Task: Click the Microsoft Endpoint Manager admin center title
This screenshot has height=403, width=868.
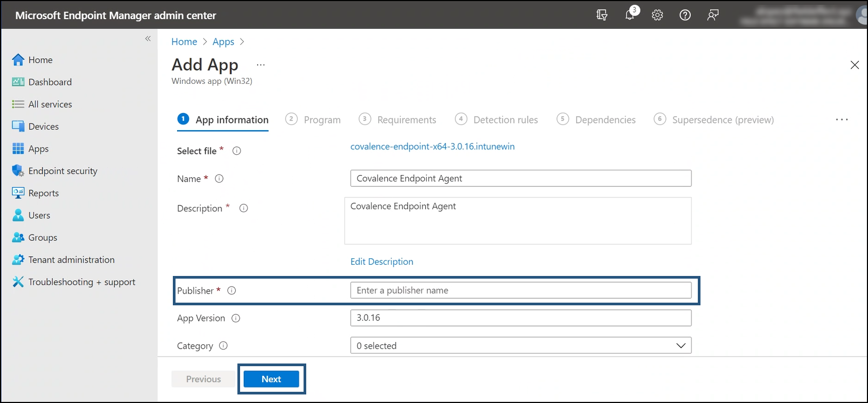Action: 116,15
